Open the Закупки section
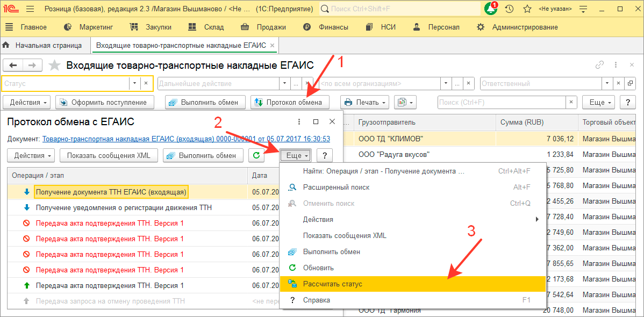Viewport: 644px width, 317px height. (x=151, y=27)
